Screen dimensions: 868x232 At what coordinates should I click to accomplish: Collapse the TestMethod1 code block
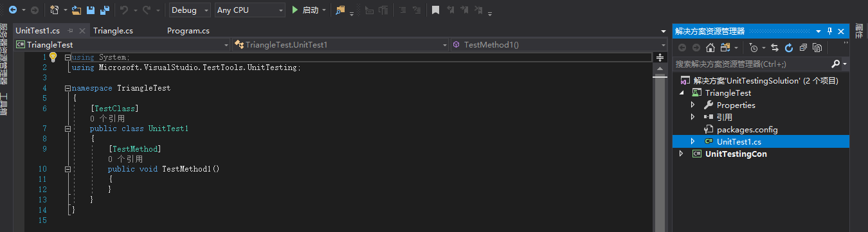coord(68,169)
